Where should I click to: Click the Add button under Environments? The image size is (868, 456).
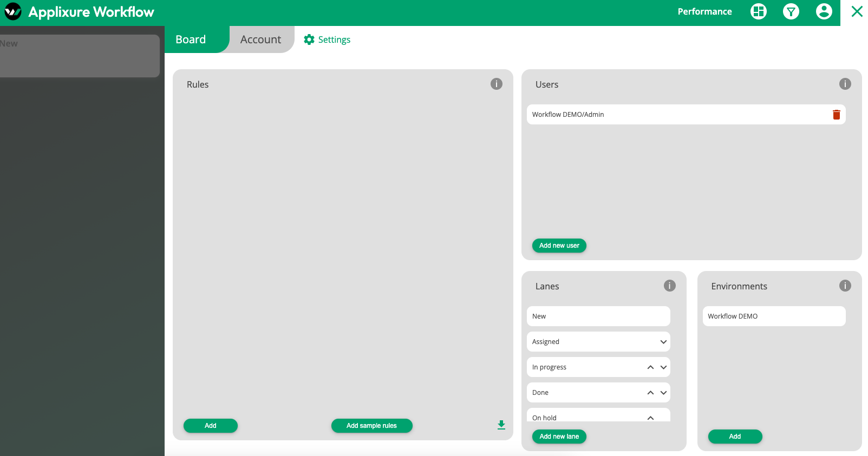pos(735,437)
